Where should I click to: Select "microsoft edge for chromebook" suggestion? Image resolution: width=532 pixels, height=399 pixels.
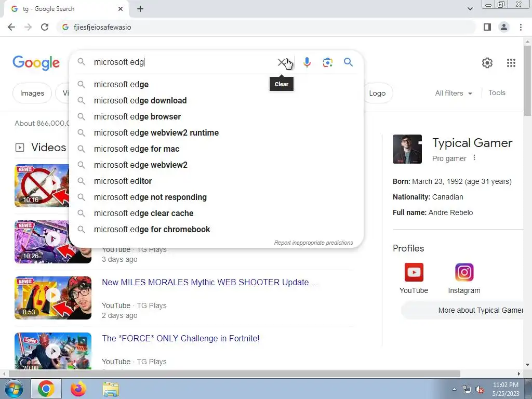(216, 229)
